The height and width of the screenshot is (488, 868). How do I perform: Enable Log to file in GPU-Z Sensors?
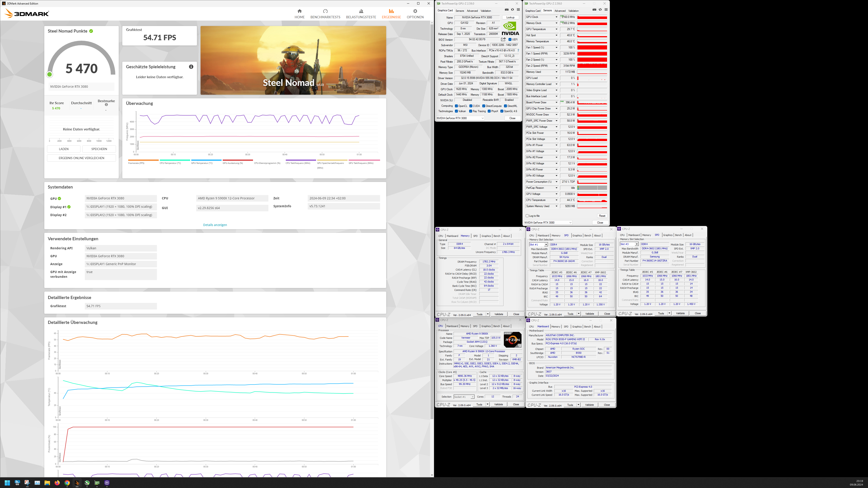pyautogui.click(x=527, y=216)
